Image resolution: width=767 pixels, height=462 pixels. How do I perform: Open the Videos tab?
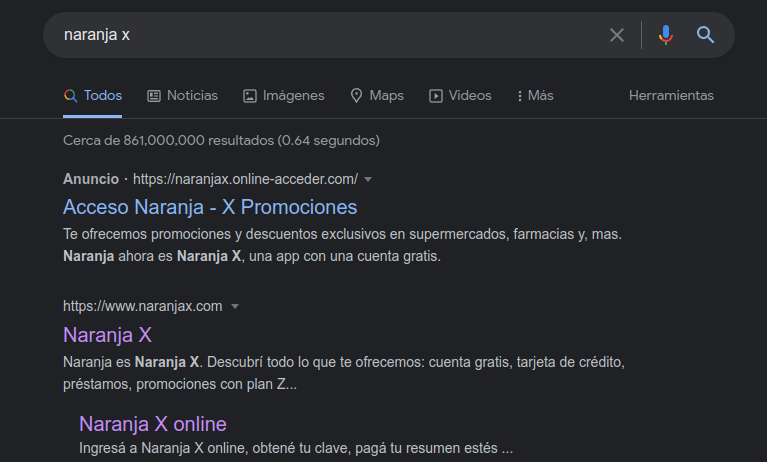coord(460,95)
